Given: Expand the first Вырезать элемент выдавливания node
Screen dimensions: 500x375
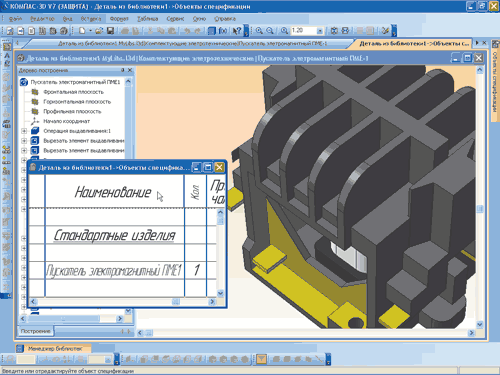Looking at the screenshot, I should coord(24,141).
